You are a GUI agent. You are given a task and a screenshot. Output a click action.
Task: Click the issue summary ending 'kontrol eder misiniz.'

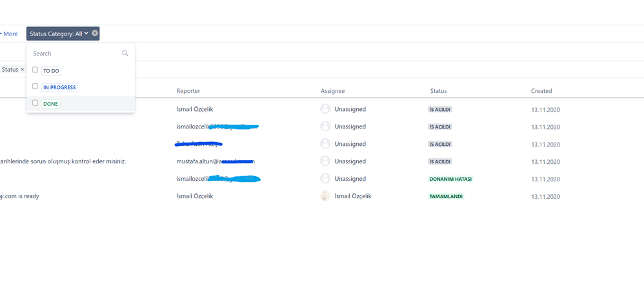[x=63, y=161]
